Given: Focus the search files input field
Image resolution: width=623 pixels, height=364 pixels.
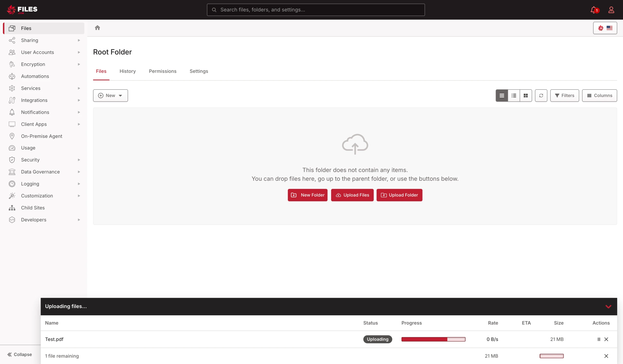Looking at the screenshot, I should [x=316, y=10].
